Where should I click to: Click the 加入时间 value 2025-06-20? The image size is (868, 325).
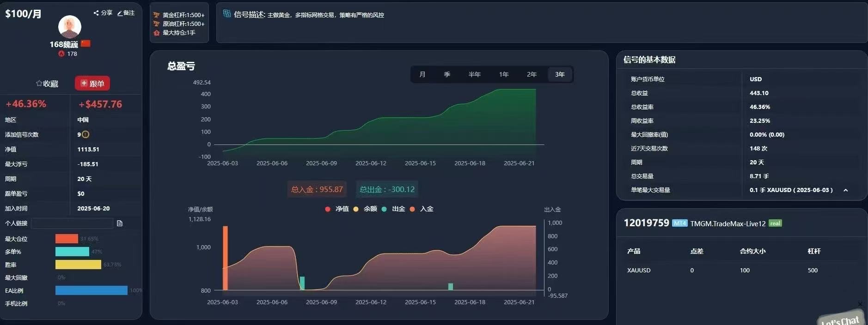93,209
